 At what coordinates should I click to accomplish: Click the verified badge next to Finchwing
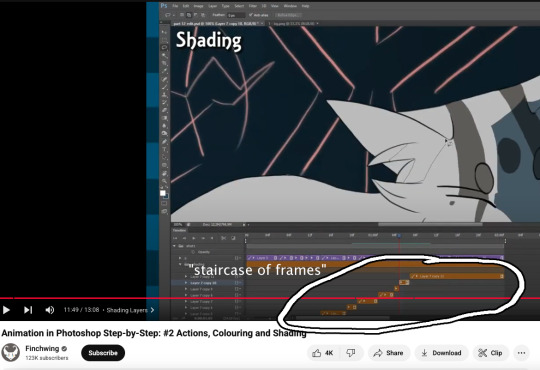64,349
